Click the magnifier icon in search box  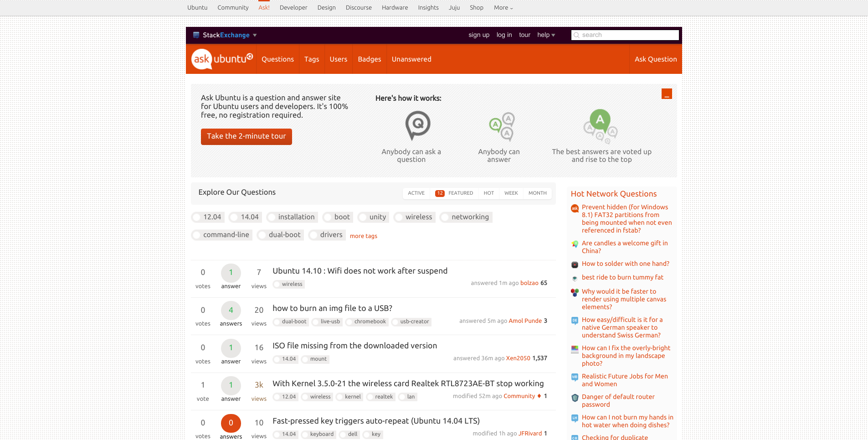[577, 35]
